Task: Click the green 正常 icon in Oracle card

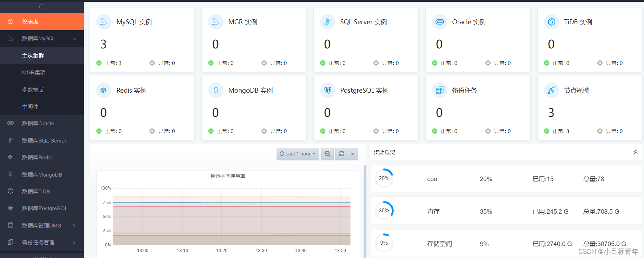Action: 434,63
